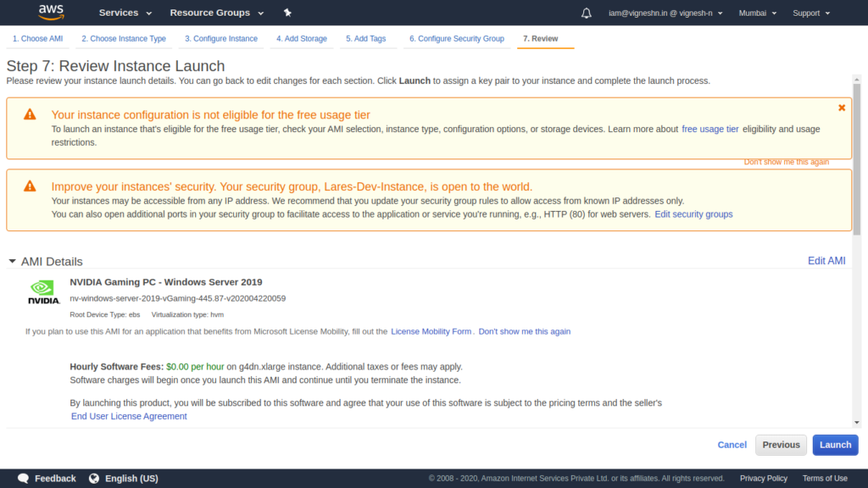Click the NVIDIA Gaming PC - Windows Server 2019 title
868x488 pixels.
coord(166,282)
